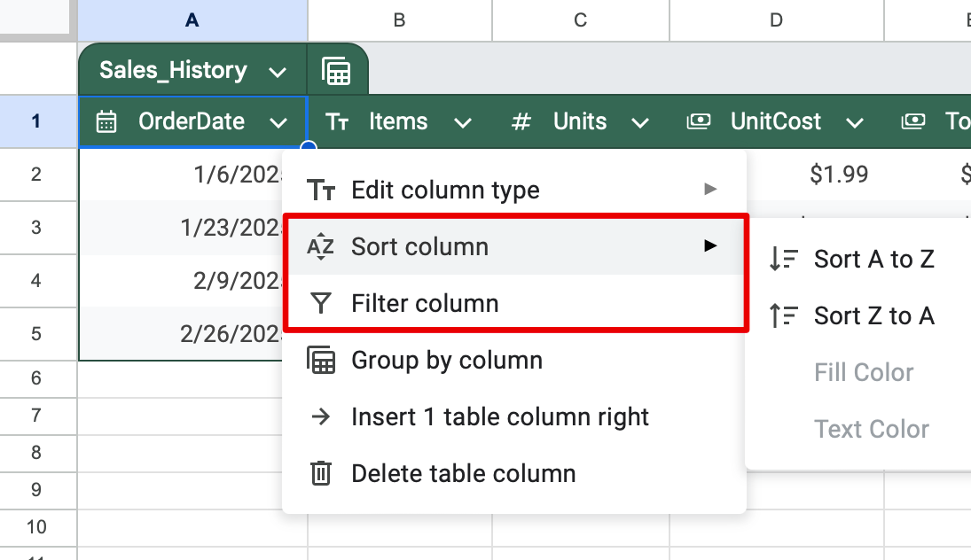Click the funnel icon beside Filter column
Image resolution: width=971 pixels, height=560 pixels.
319,303
